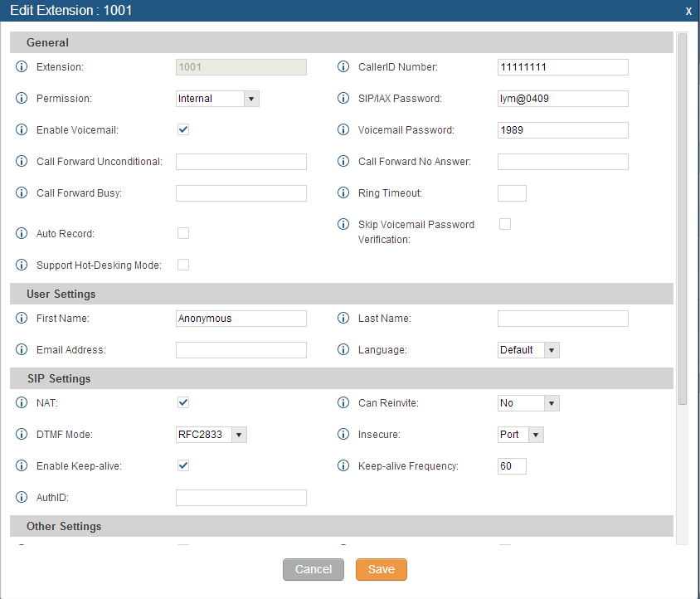The height and width of the screenshot is (599, 700).
Task: Expand the DTMF Mode dropdown
Action: pyautogui.click(x=211, y=435)
